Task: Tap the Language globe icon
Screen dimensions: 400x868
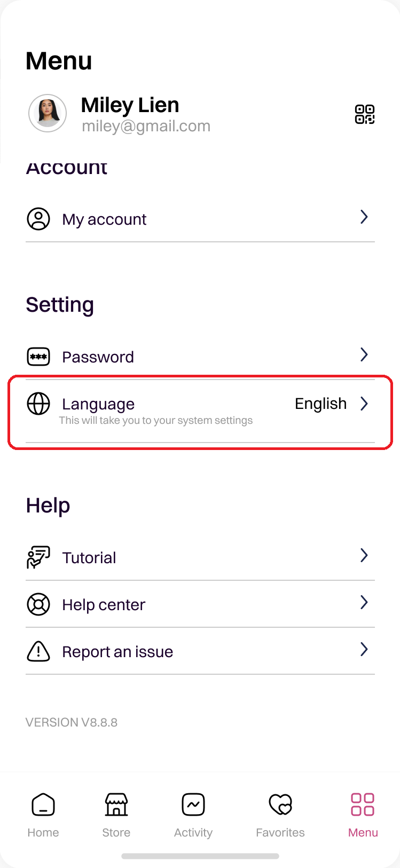Action: (x=38, y=404)
